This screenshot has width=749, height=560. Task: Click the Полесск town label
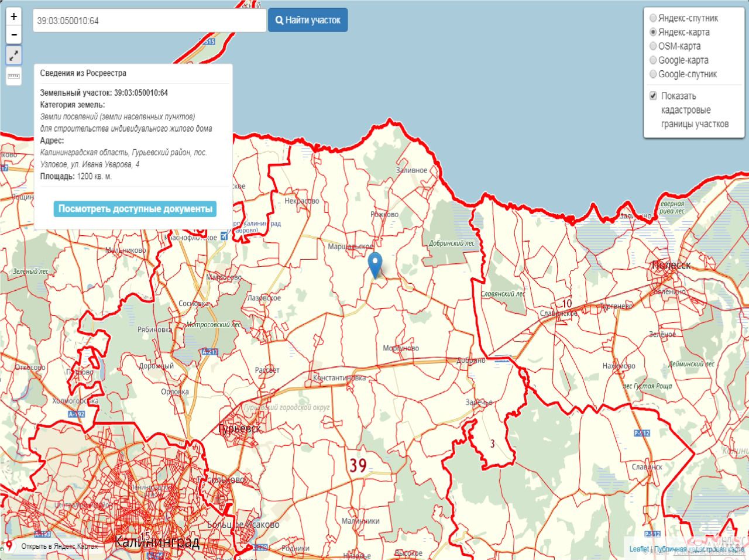(x=671, y=265)
